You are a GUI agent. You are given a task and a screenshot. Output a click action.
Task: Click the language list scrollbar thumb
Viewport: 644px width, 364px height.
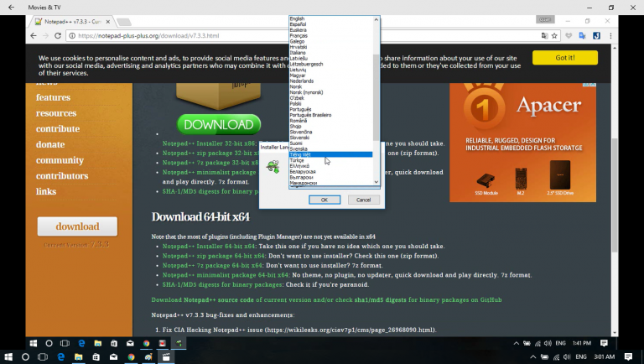[x=376, y=98]
